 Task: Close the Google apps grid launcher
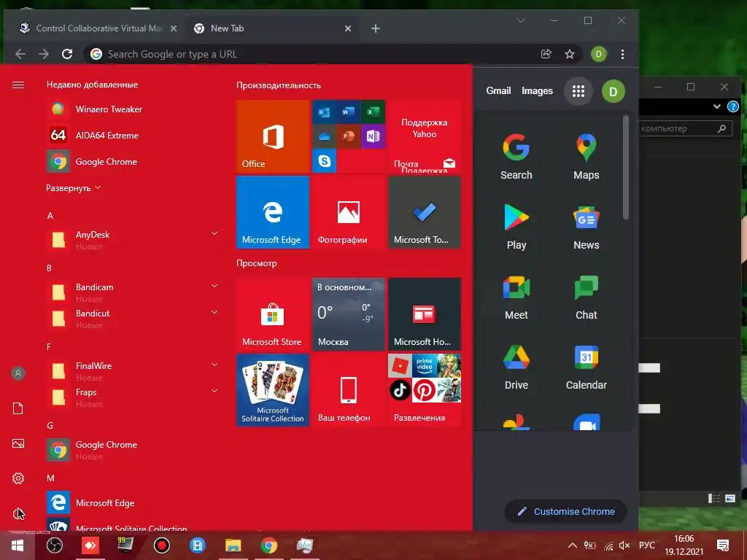point(578,91)
